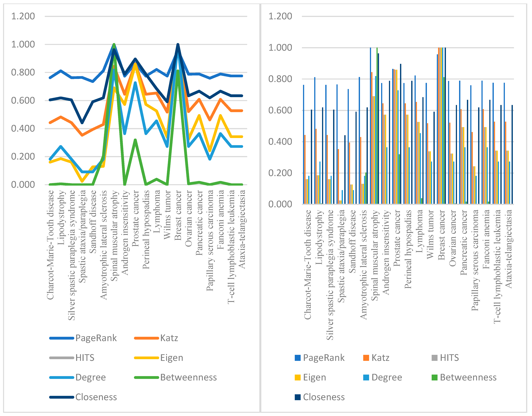This screenshot has width=532, height=416.
Task: Click the PageRank square in bar legend
Action: click(297, 358)
